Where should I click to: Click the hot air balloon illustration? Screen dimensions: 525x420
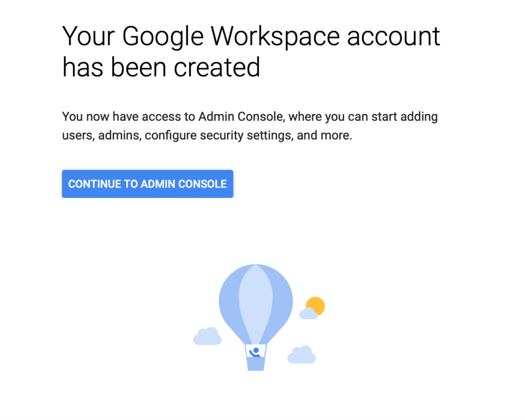point(256,317)
